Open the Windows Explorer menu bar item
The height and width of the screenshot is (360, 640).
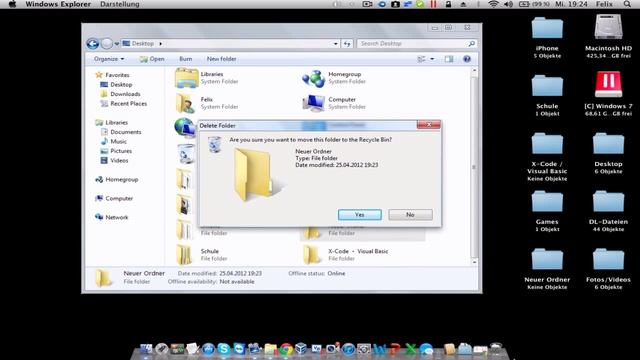click(x=58, y=4)
